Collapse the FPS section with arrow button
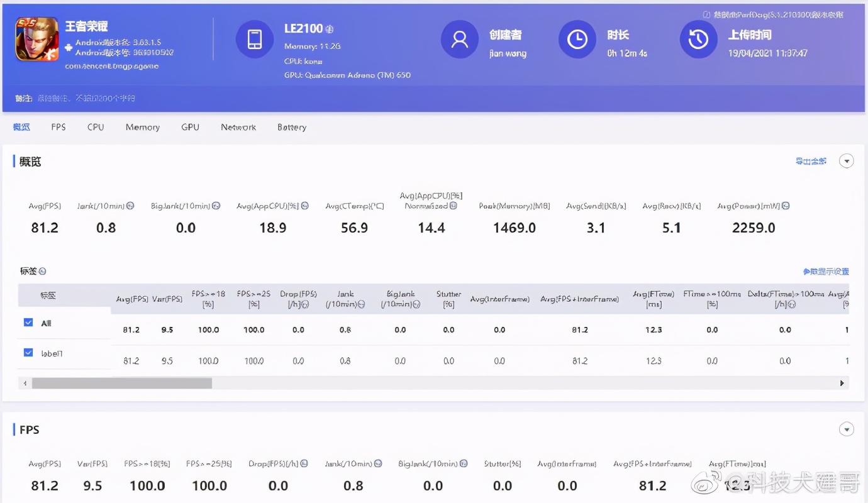Screen dimensions: 868x503 tap(847, 430)
